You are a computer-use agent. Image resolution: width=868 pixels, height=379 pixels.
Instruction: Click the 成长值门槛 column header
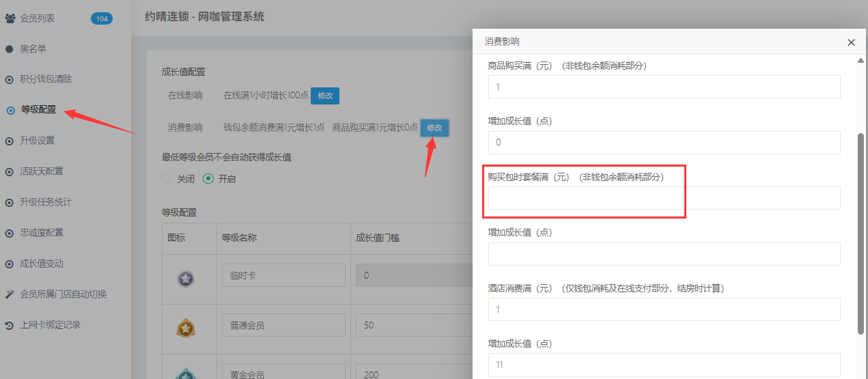tap(377, 238)
